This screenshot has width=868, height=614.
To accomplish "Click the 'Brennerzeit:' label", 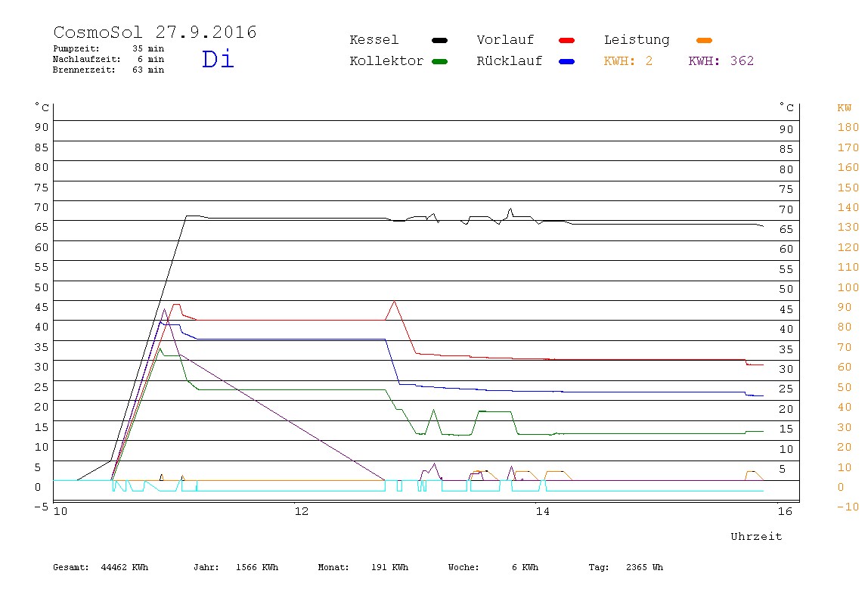I will pos(84,70).
